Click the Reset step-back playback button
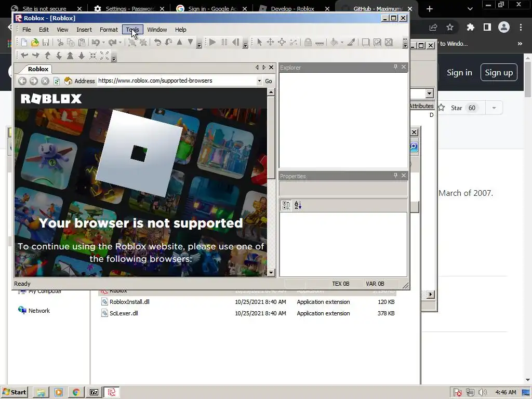This screenshot has height=399, width=532. pyautogui.click(x=235, y=43)
